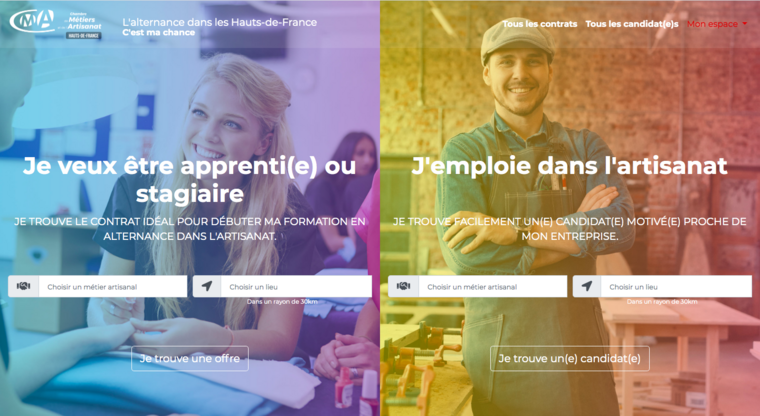Click the Je trouve une offre button
Viewport: 760px width, 416px height.
coord(190,359)
